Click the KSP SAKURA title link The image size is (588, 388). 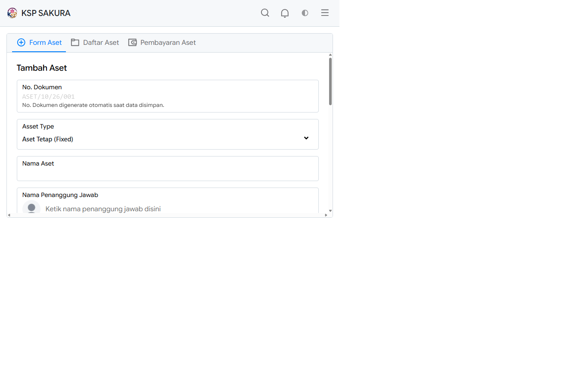(x=46, y=13)
